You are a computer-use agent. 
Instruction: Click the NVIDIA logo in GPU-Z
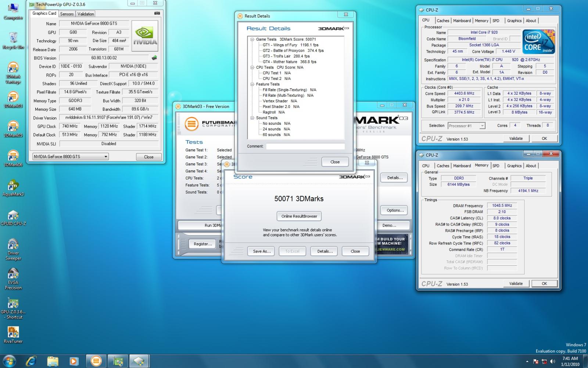[x=145, y=36]
